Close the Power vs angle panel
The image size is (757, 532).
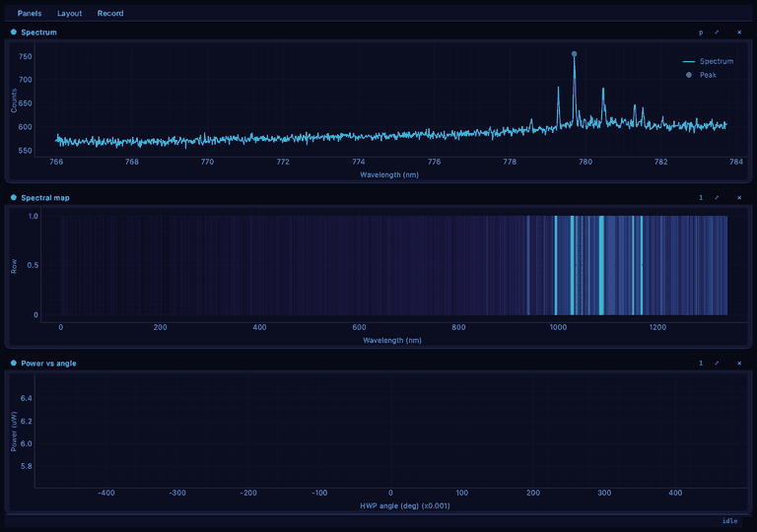tap(739, 363)
